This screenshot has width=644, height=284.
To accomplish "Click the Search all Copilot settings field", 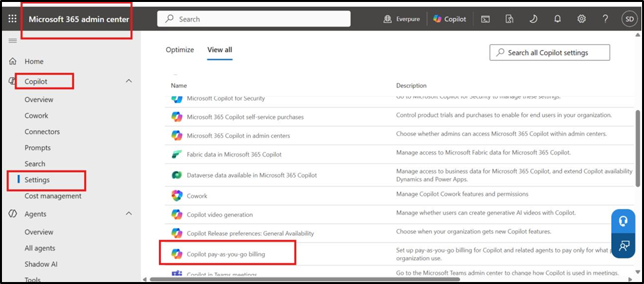I will pos(549,53).
